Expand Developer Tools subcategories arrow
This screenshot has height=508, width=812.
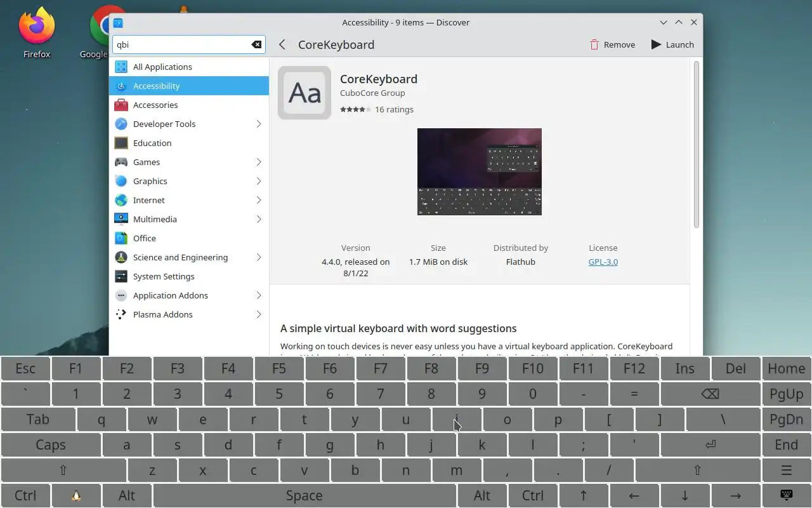(259, 124)
